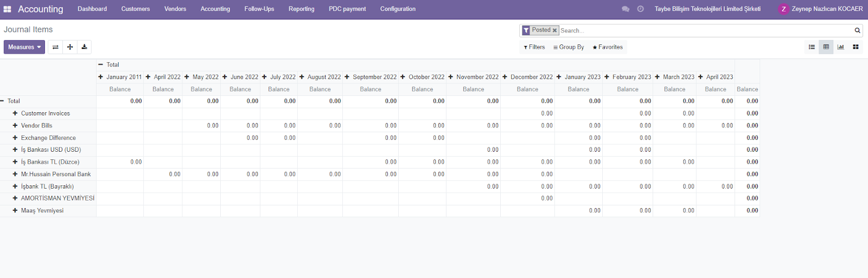Open the Reporting menu
Screen dimensions: 868x278
pos(302,9)
